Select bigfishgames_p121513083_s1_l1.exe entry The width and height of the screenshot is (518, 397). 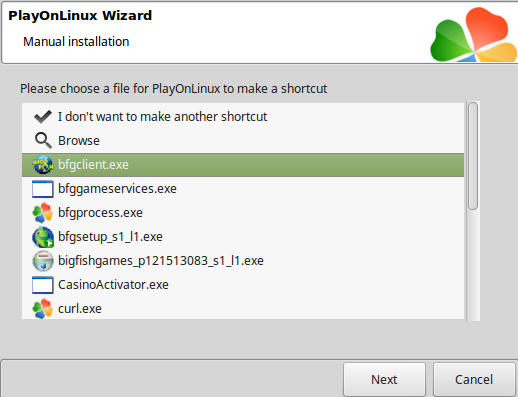pos(243,261)
